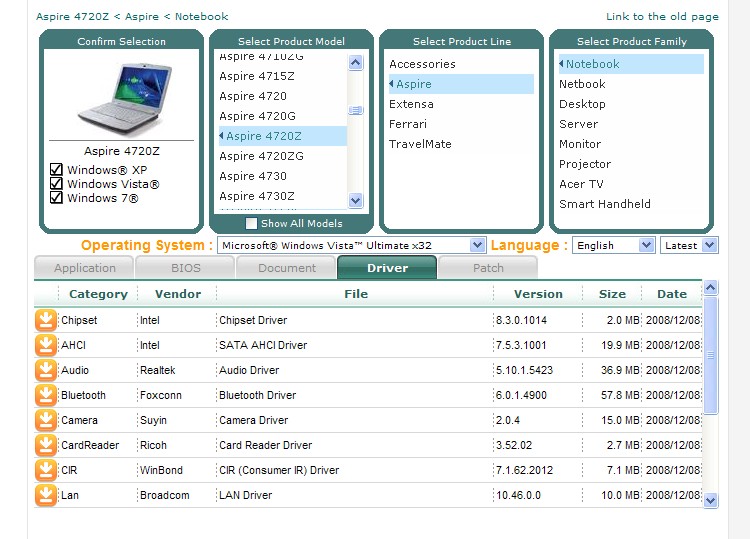Select Aspire 4715Z model
The image size is (750, 539).
tap(257, 76)
